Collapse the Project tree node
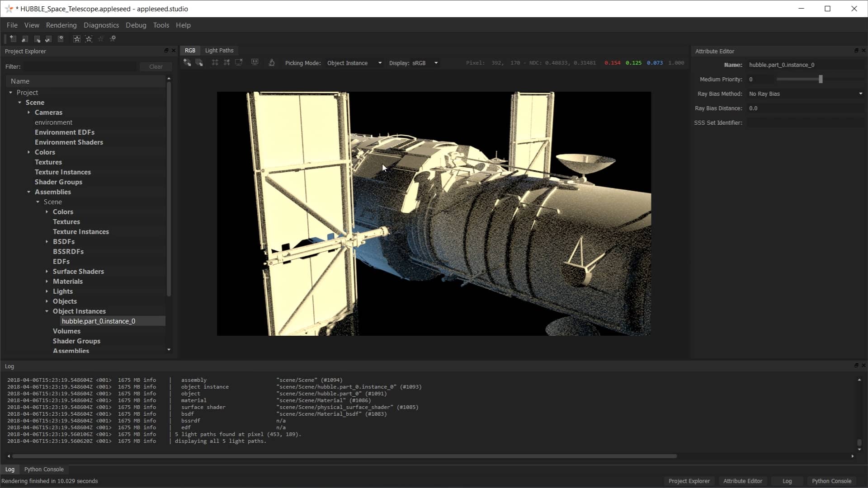This screenshot has height=488, width=868. [10, 93]
